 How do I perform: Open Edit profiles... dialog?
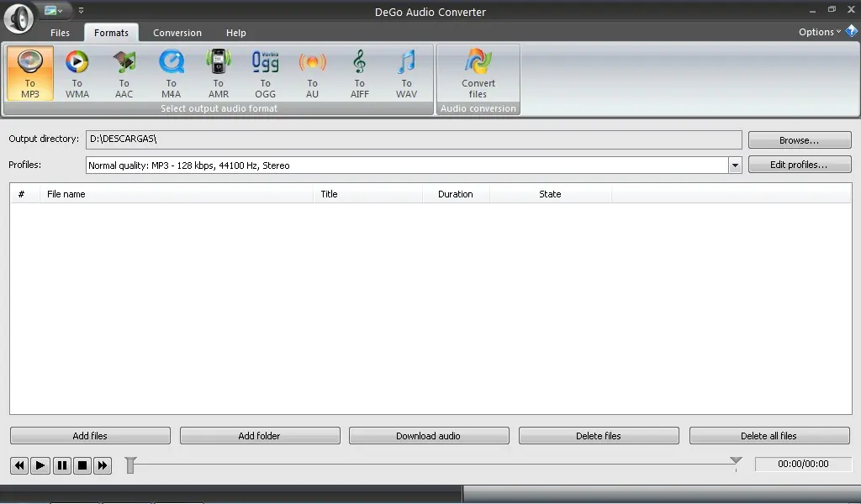tap(800, 165)
